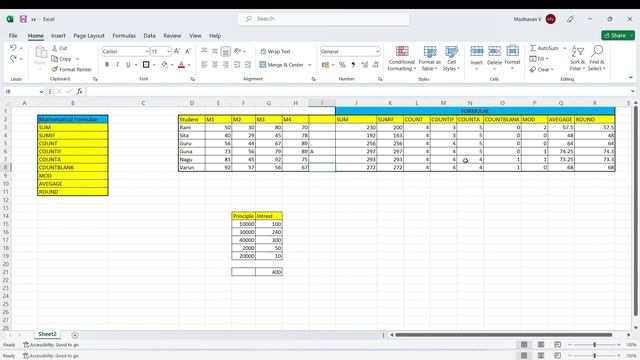This screenshot has height=360, width=640.
Task: Open the General number format dropdown
Action: pyautogui.click(x=377, y=51)
